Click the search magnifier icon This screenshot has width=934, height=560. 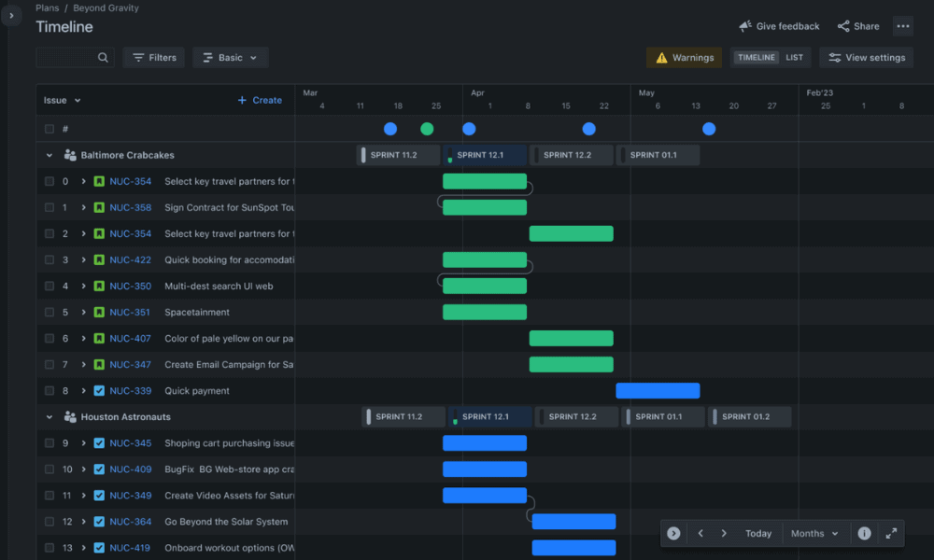pyautogui.click(x=103, y=58)
